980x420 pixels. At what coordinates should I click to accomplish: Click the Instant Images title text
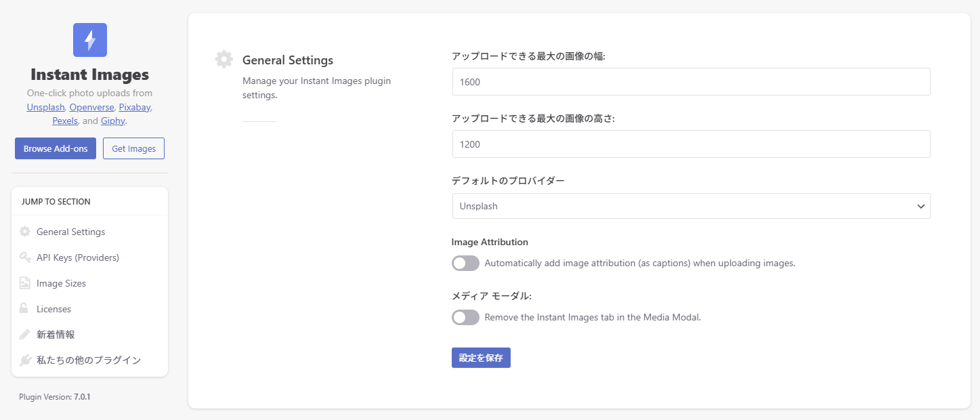point(90,75)
